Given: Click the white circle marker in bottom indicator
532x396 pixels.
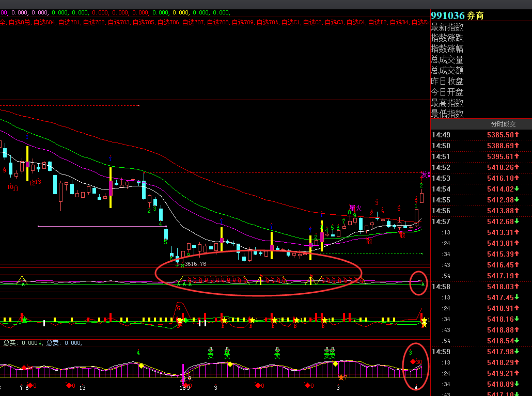Looking at the screenshot, I should (x=190, y=378).
